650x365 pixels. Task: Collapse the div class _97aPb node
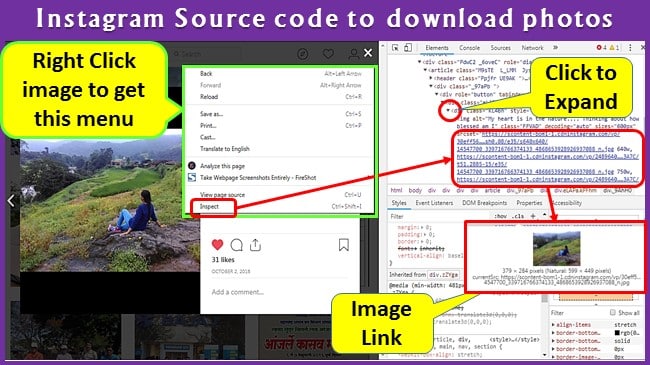point(431,86)
